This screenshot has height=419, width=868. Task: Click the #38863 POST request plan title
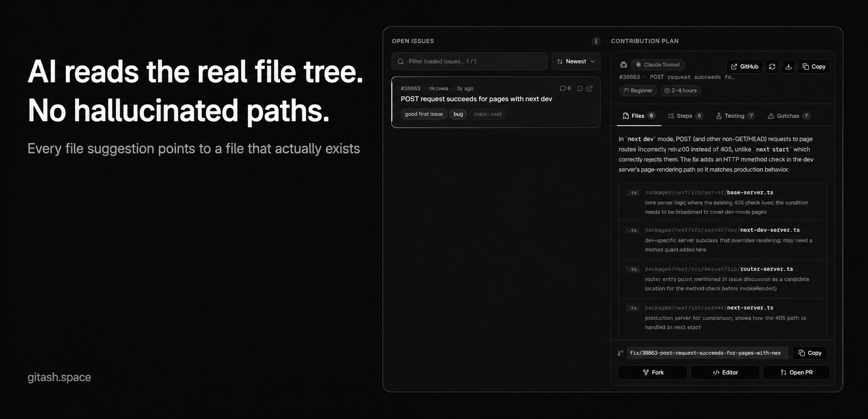click(677, 77)
